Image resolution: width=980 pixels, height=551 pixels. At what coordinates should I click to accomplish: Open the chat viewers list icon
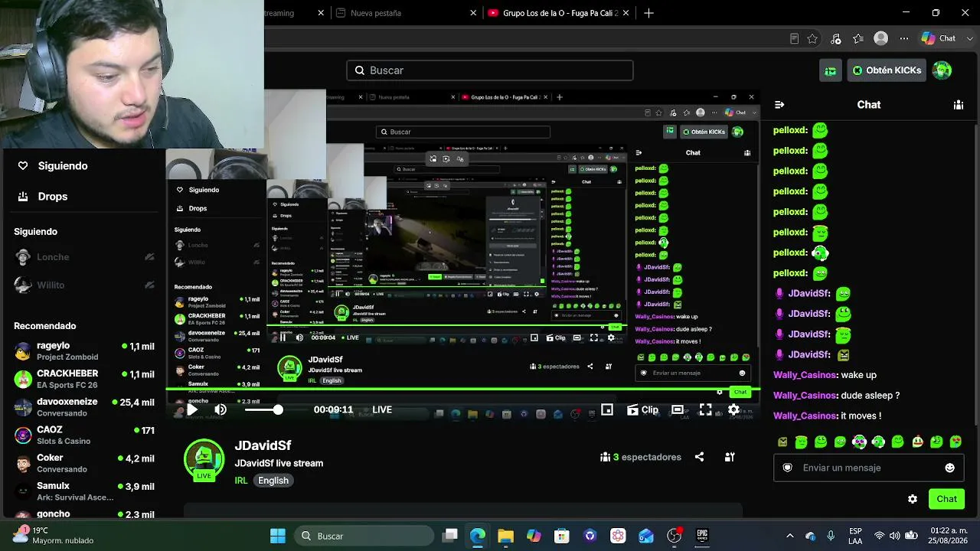(959, 105)
